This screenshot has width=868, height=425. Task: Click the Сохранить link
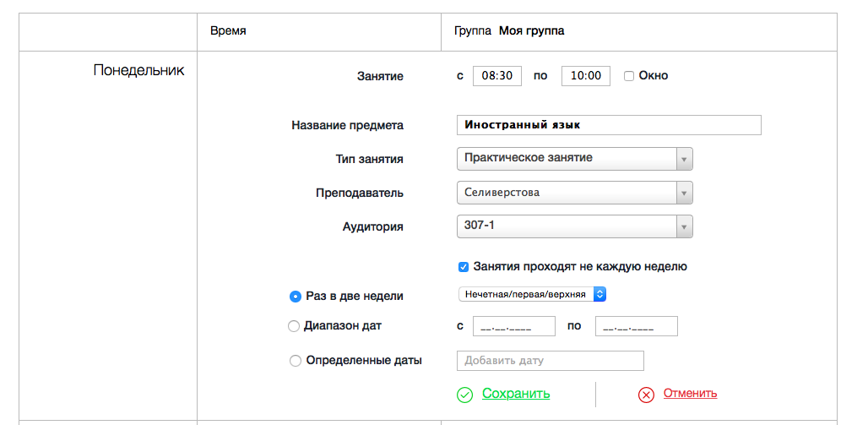click(516, 394)
